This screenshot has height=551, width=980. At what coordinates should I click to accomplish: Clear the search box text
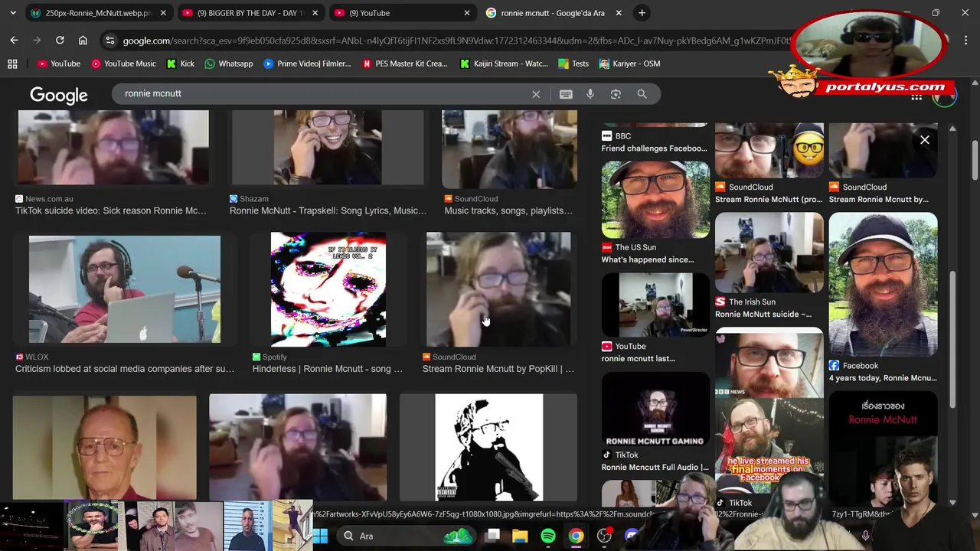point(536,94)
